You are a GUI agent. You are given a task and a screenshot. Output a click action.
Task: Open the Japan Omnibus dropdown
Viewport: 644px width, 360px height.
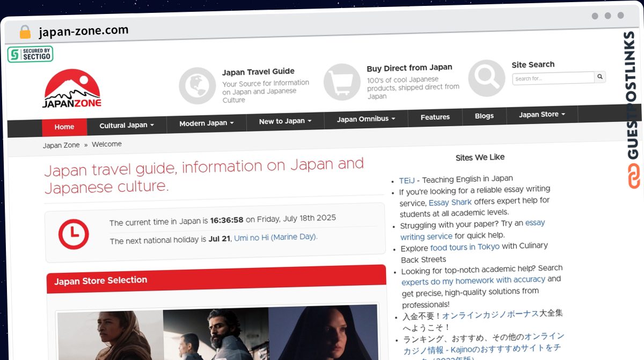pos(366,119)
